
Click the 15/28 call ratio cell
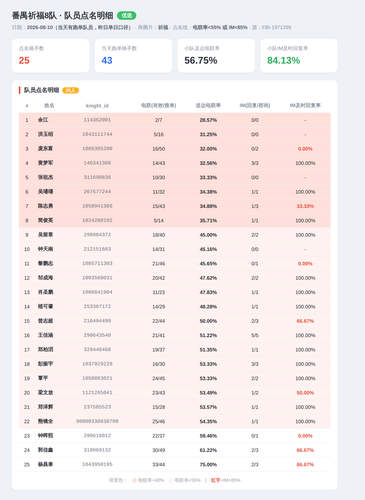159,407
